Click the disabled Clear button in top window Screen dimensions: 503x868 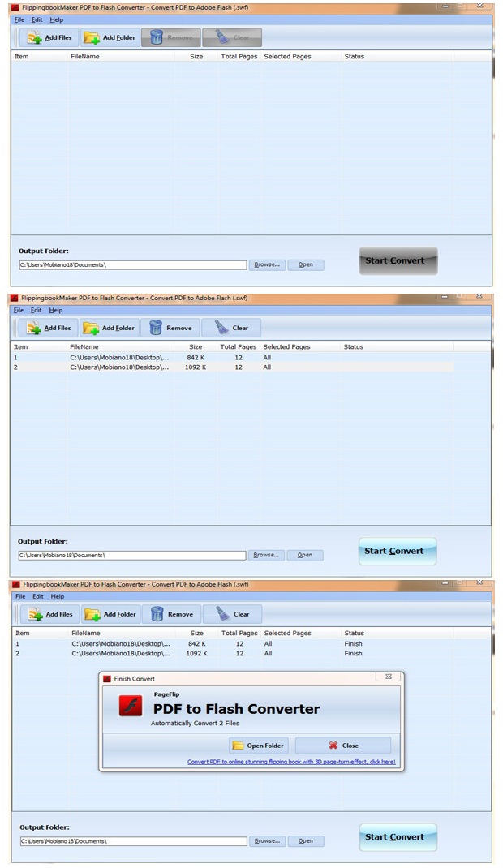[232, 37]
